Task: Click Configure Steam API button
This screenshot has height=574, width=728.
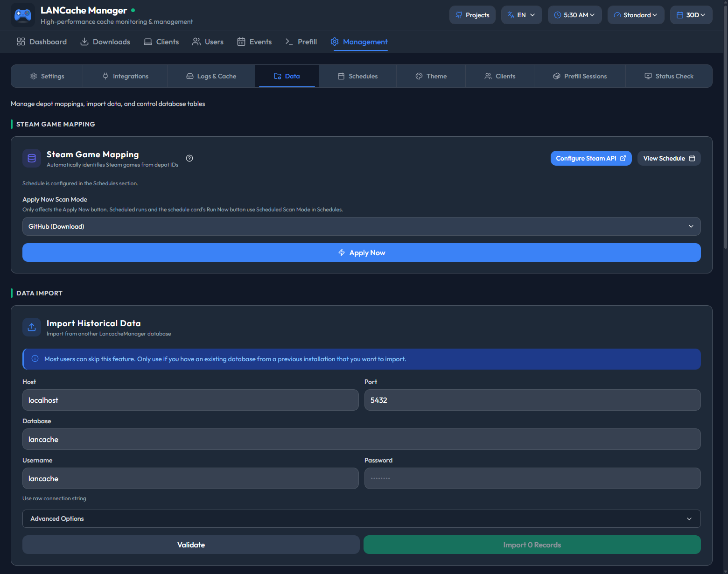Action: click(591, 158)
